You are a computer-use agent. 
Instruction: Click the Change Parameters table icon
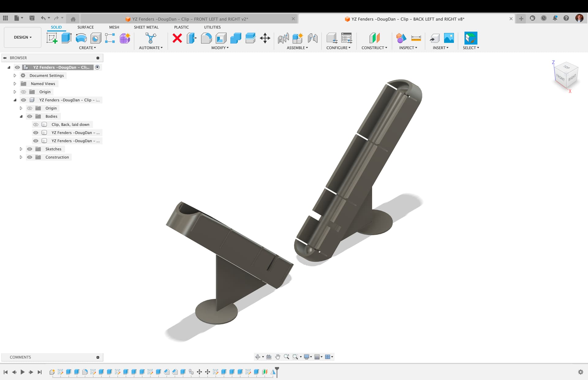346,38
